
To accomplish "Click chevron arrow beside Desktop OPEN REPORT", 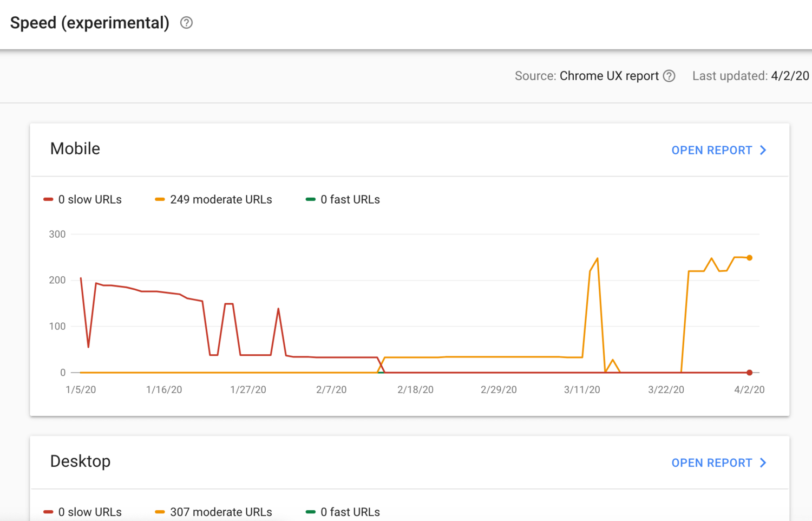I will (763, 463).
